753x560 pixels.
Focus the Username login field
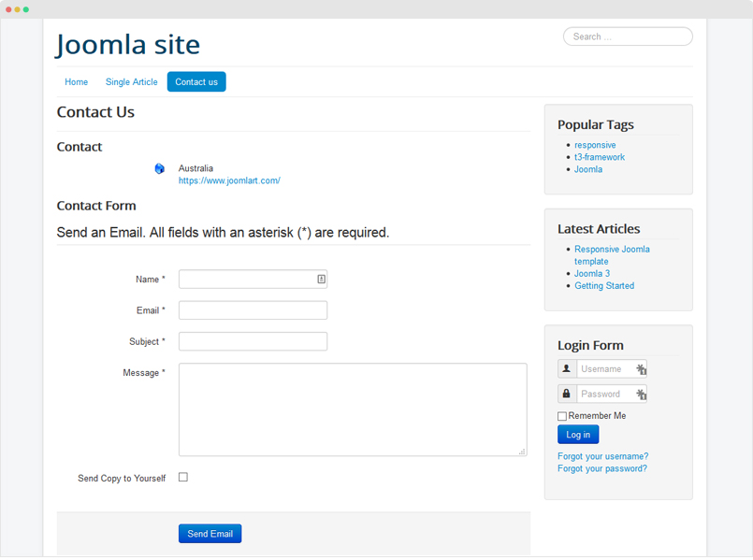pos(612,369)
